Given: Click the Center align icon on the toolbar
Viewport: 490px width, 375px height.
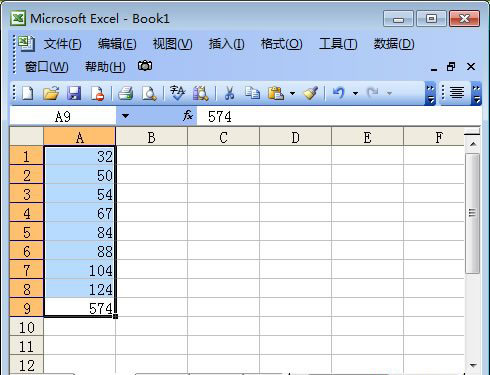Looking at the screenshot, I should pos(457,93).
